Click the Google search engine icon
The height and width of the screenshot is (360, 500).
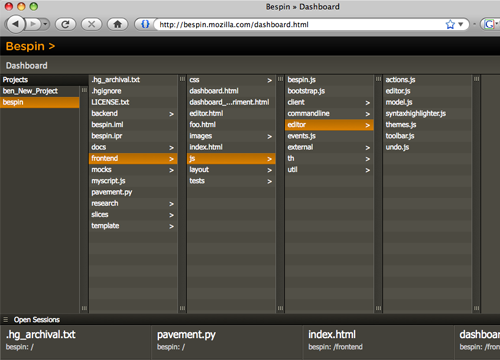click(489, 24)
